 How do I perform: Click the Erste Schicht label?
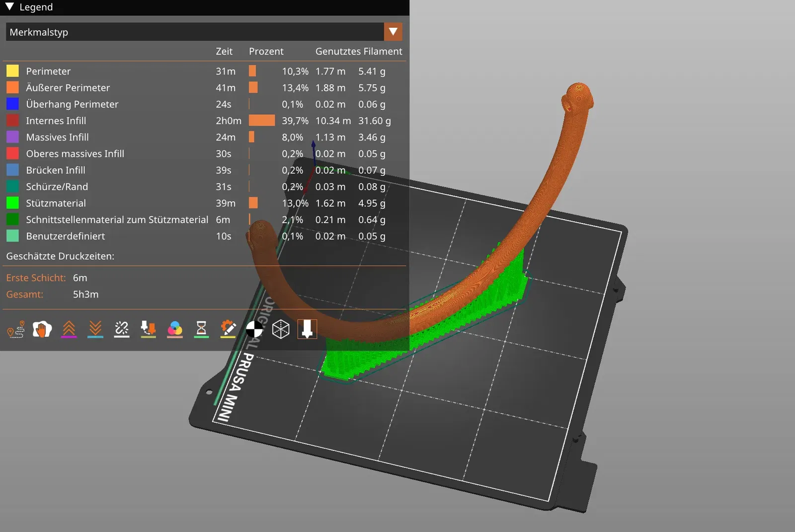(x=36, y=278)
